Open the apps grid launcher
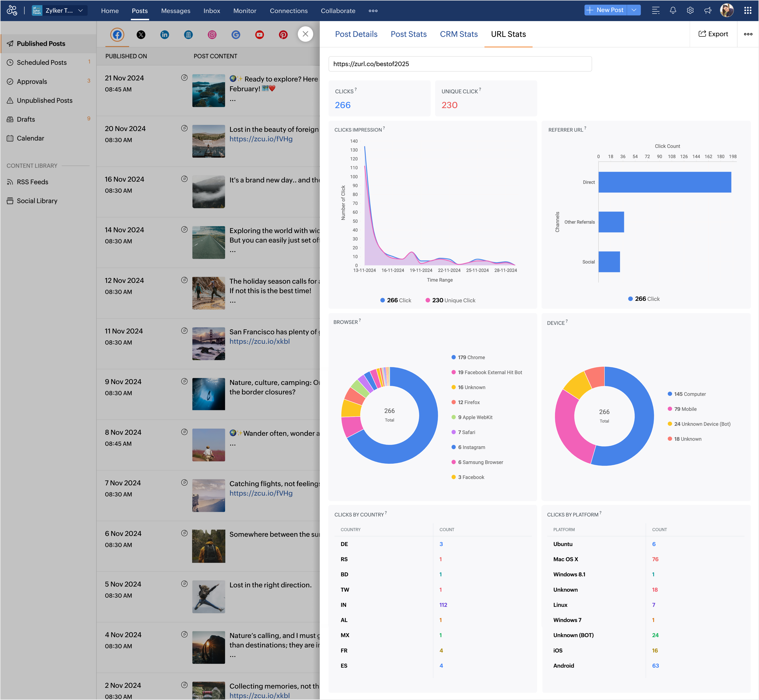 (x=748, y=11)
